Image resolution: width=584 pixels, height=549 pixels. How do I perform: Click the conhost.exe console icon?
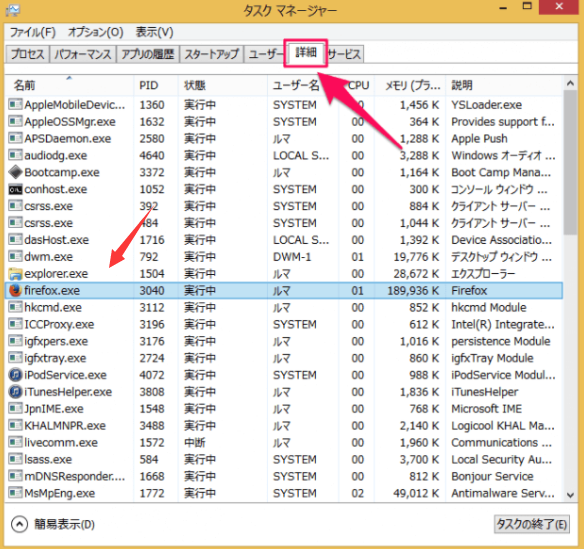(15, 189)
